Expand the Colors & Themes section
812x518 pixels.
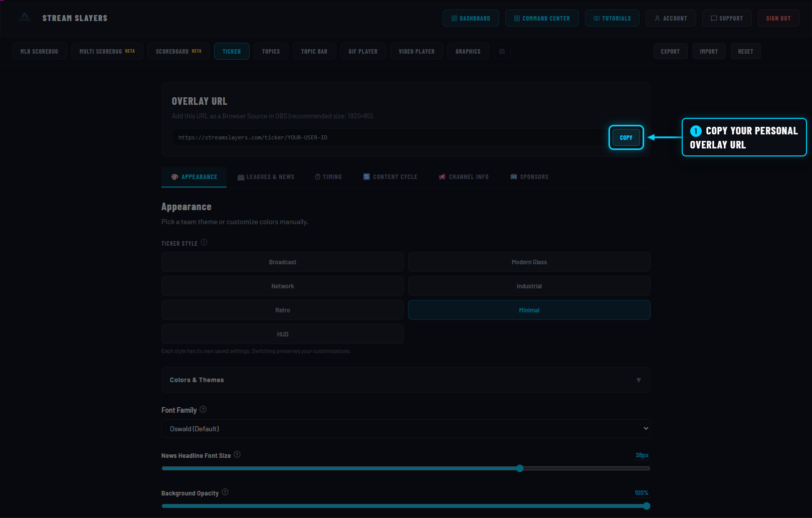point(406,380)
